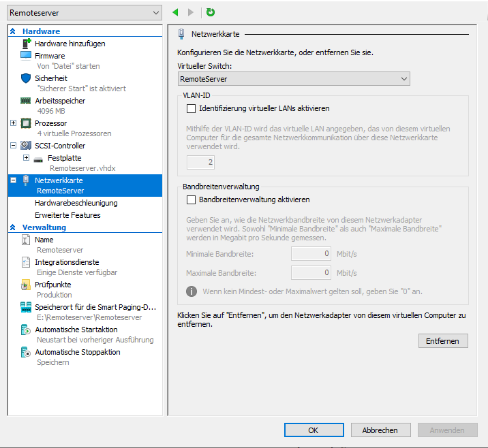Click the info icon by the Mindest- oder Maximalwert note
Viewport: 488px width, 448px height.
coord(192,291)
